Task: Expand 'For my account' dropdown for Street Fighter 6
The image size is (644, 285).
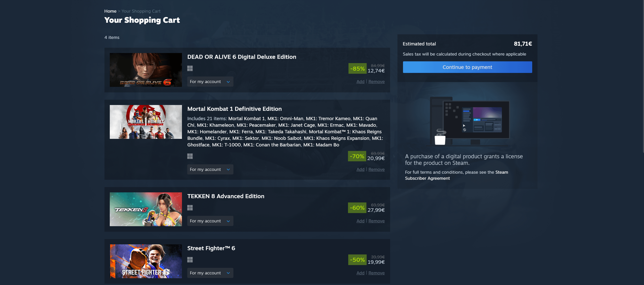Action: coord(210,273)
